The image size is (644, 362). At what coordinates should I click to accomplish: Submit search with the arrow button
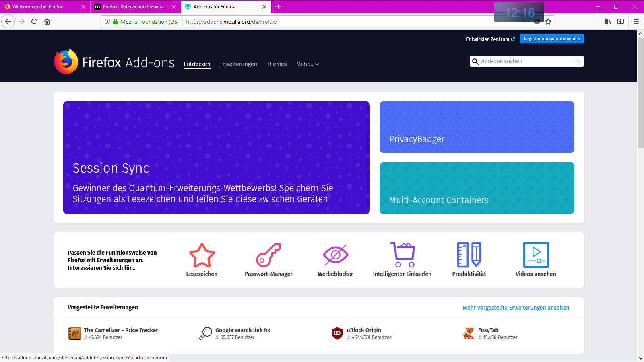[578, 61]
